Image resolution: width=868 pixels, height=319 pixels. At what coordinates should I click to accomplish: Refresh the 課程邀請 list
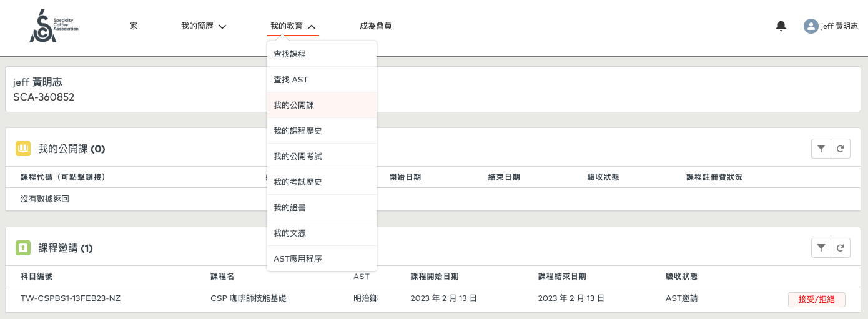(841, 248)
